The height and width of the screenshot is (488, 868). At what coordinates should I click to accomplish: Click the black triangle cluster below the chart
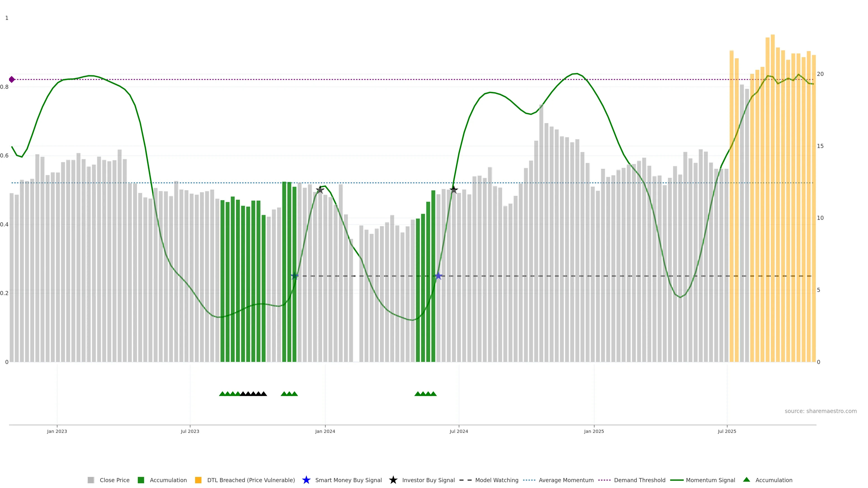(253, 394)
